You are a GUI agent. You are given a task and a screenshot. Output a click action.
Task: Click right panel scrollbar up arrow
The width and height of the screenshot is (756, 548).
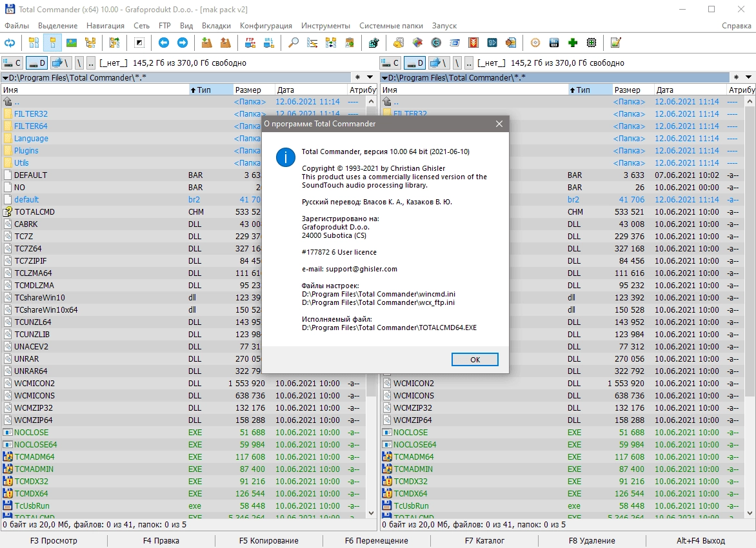(750, 102)
